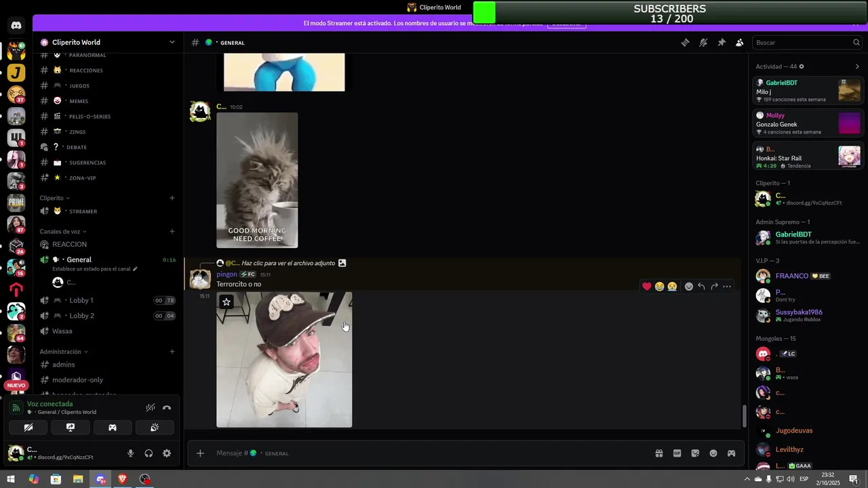Start an activity with gamepad button
The height and width of the screenshot is (488, 868).
[113, 427]
